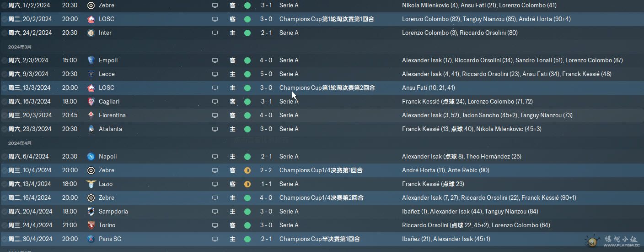644x252 pixels.
Task: Open Champions Cup semi-final competition link
Action: pyautogui.click(x=319, y=239)
